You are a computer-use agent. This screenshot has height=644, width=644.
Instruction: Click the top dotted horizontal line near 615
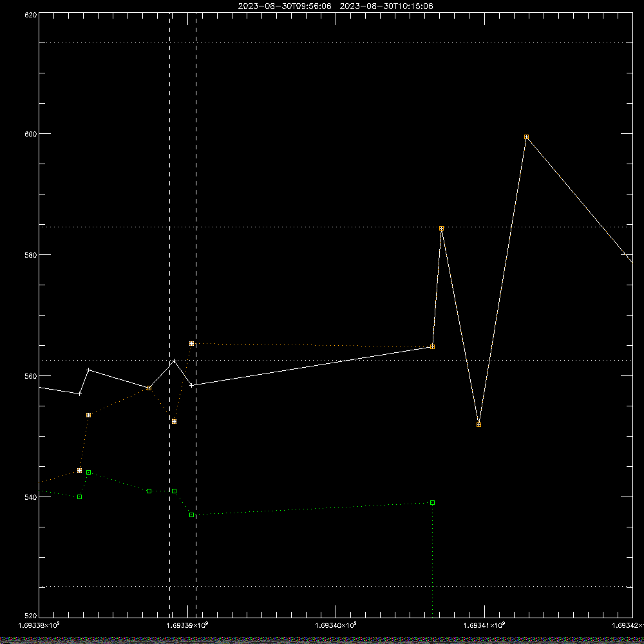click(x=336, y=43)
